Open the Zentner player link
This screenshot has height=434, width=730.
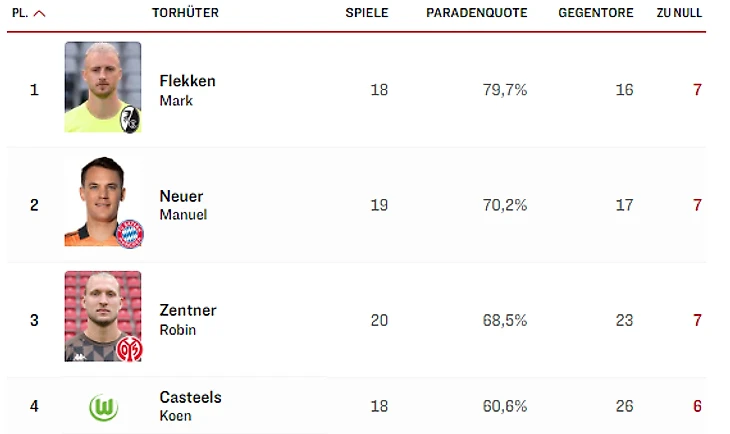(x=187, y=311)
